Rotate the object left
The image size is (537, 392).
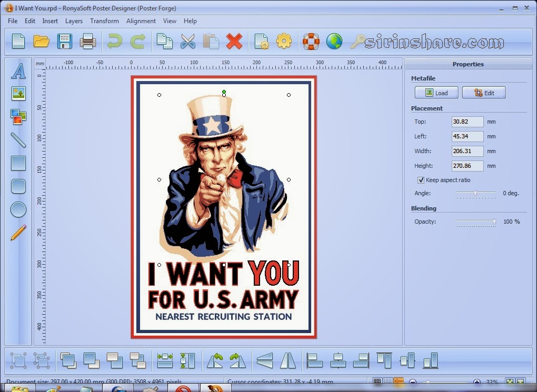coord(215,360)
